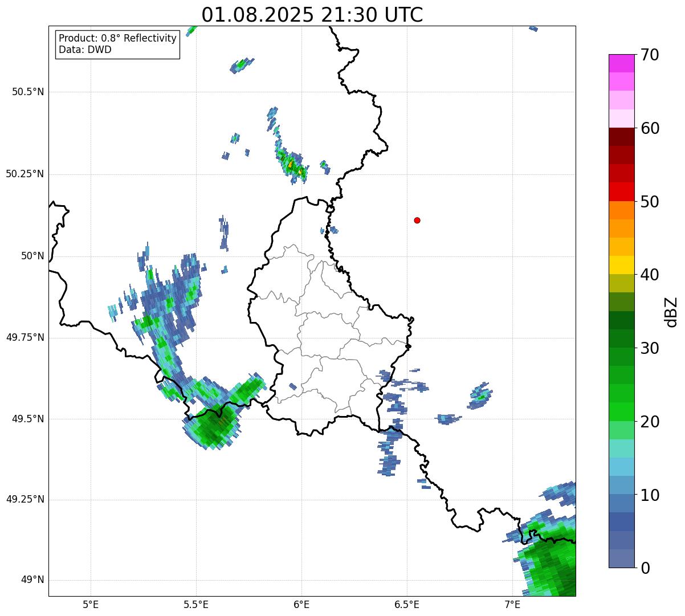The height and width of the screenshot is (616, 685).
Task: Click the magenta top colorbar segment
Action: (x=621, y=63)
